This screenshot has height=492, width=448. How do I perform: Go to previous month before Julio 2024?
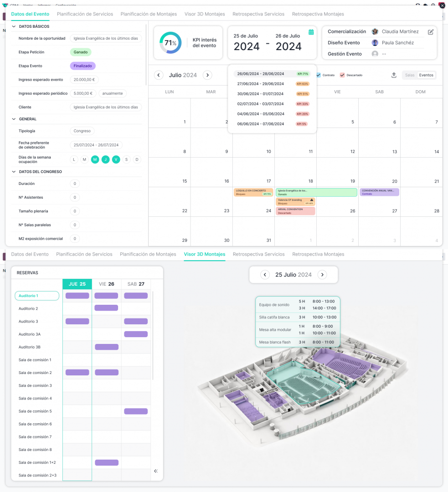pos(159,75)
